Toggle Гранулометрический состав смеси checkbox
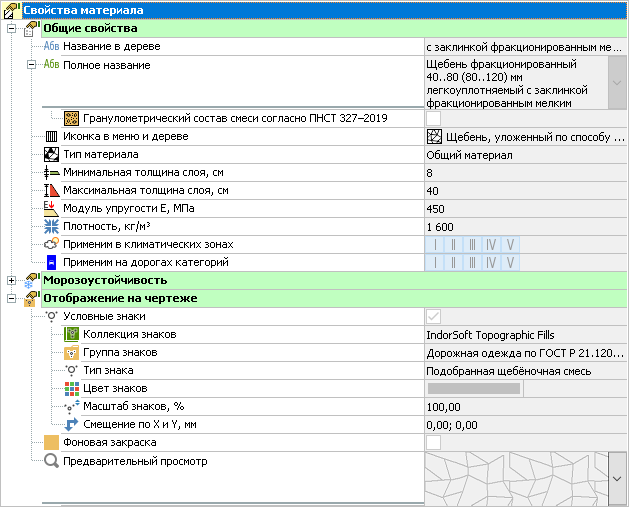The image size is (629, 507). pos(433,118)
